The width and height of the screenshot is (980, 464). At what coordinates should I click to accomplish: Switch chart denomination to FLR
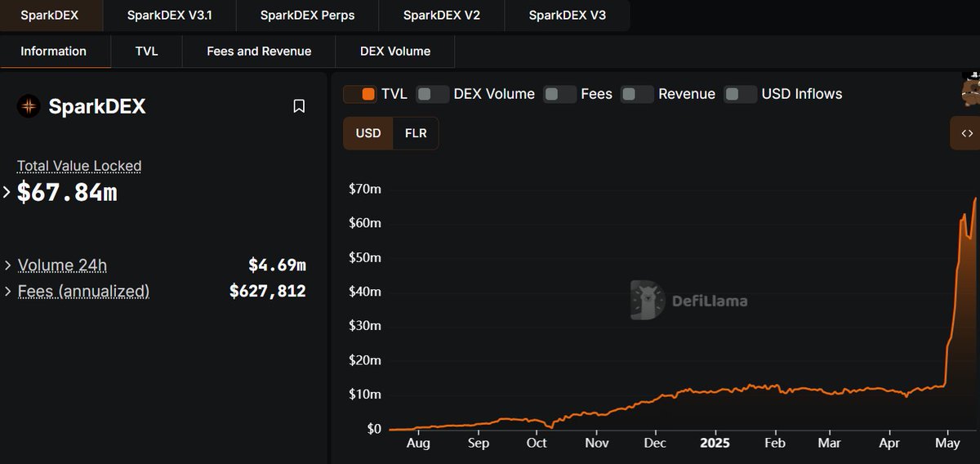416,133
